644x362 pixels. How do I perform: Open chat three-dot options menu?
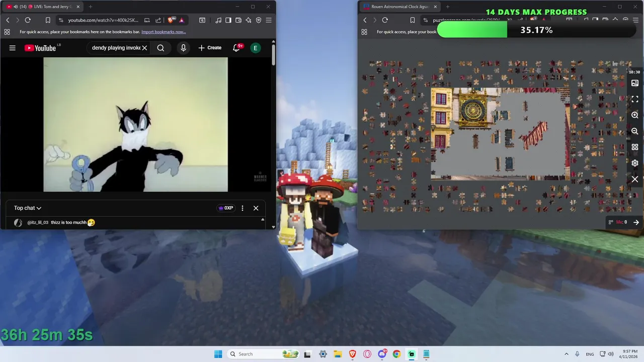243,208
